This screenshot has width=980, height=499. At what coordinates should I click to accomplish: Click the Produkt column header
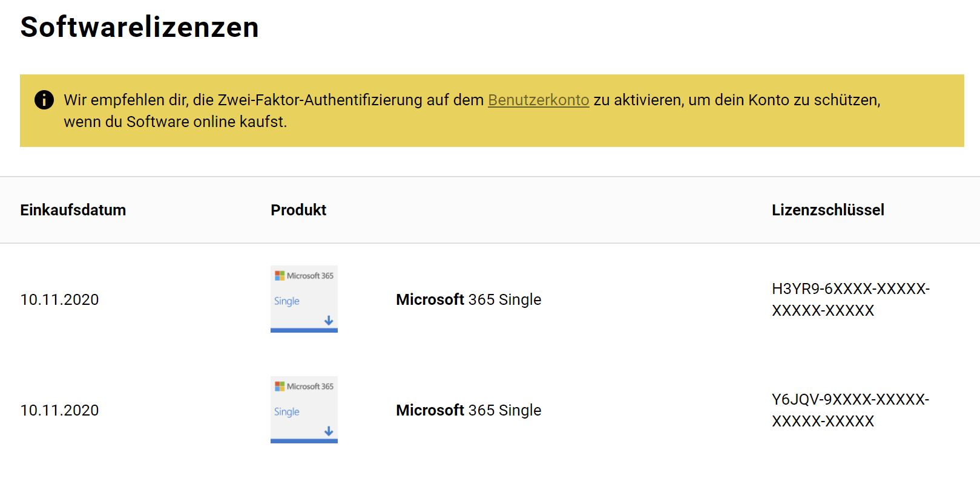point(298,210)
